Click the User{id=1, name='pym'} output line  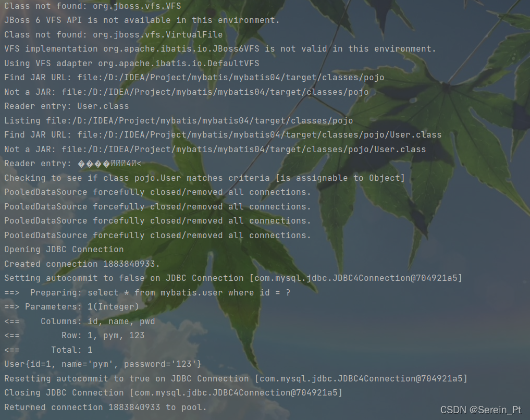click(103, 364)
